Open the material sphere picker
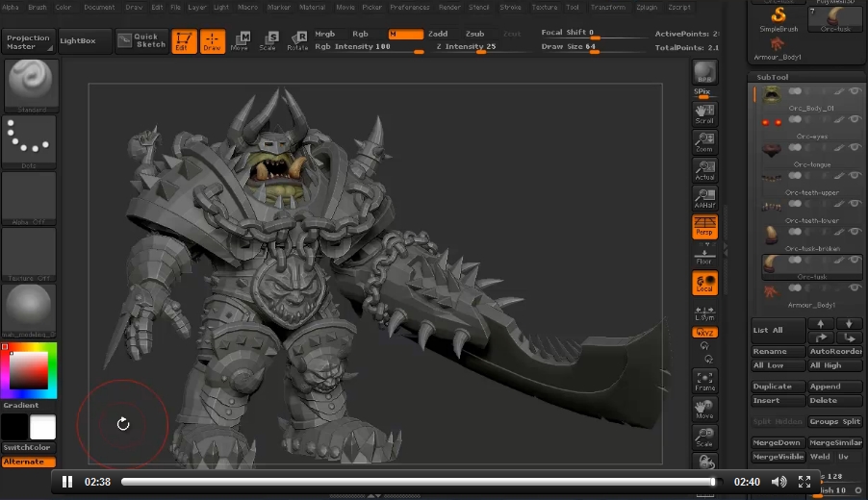This screenshot has width=868, height=500. (x=29, y=311)
